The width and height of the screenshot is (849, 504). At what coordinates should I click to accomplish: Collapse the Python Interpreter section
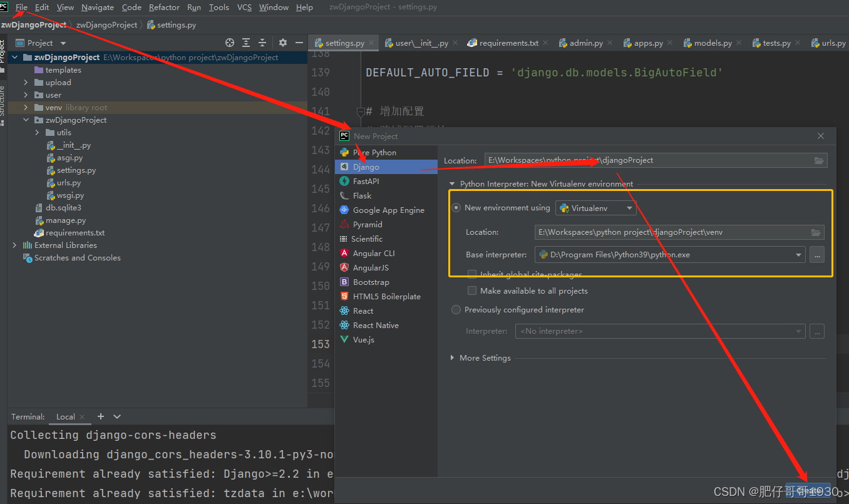pyautogui.click(x=452, y=184)
